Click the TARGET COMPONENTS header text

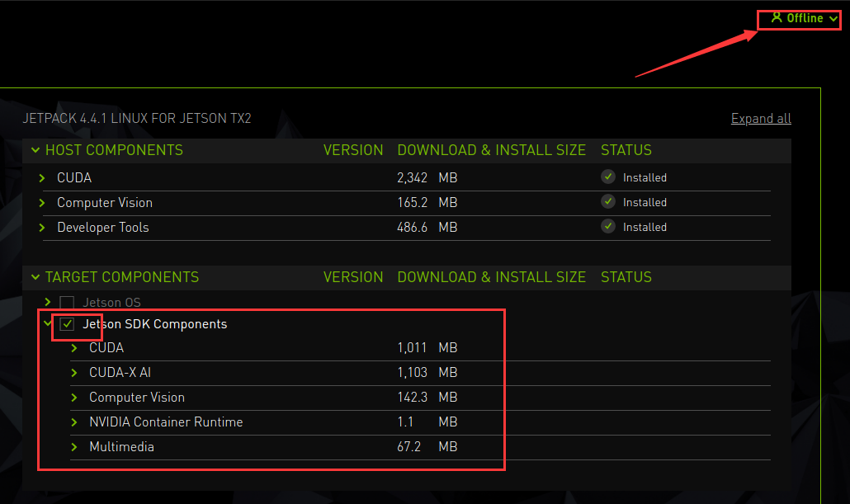tap(122, 277)
